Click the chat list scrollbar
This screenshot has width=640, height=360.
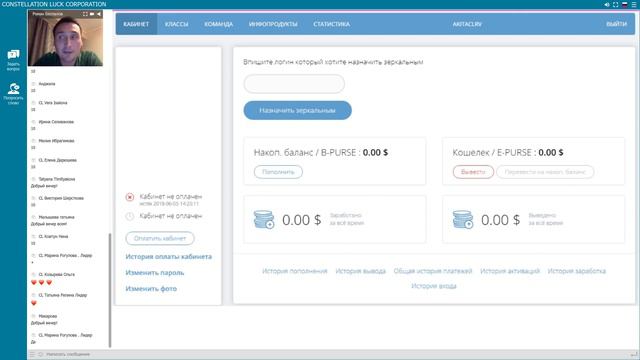[110, 290]
